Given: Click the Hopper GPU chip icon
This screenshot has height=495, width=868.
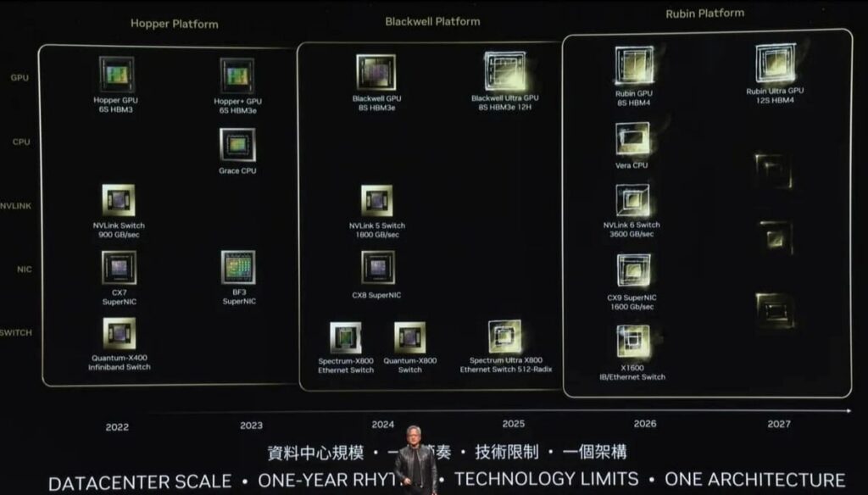Looking at the screenshot, I should 117,75.
